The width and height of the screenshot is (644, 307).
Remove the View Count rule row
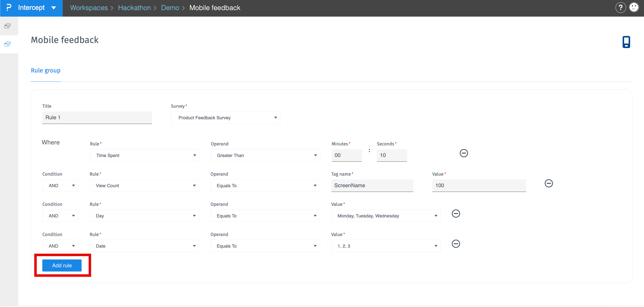pyautogui.click(x=549, y=183)
